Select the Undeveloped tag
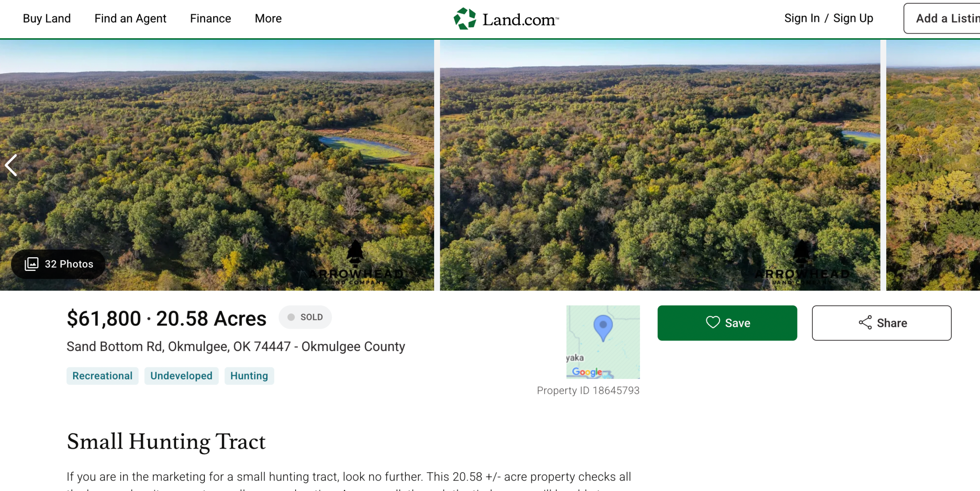The width and height of the screenshot is (980, 491). click(181, 376)
